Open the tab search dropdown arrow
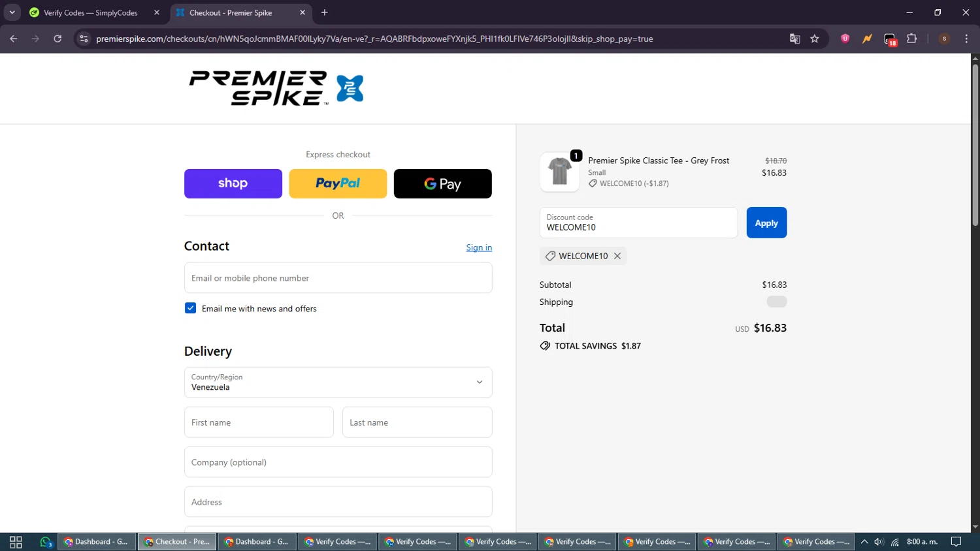The height and width of the screenshot is (551, 980). (12, 12)
